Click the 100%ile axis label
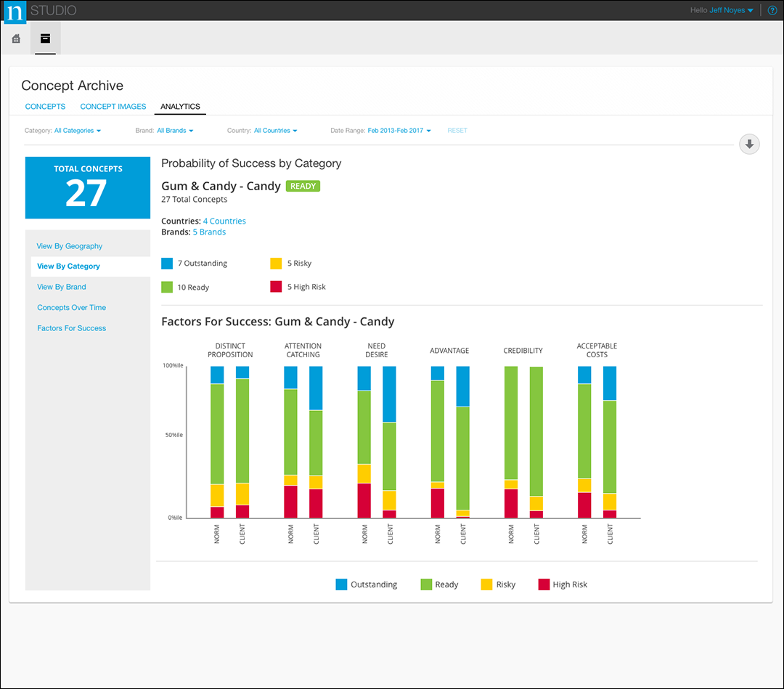The width and height of the screenshot is (784, 689). pyautogui.click(x=173, y=365)
